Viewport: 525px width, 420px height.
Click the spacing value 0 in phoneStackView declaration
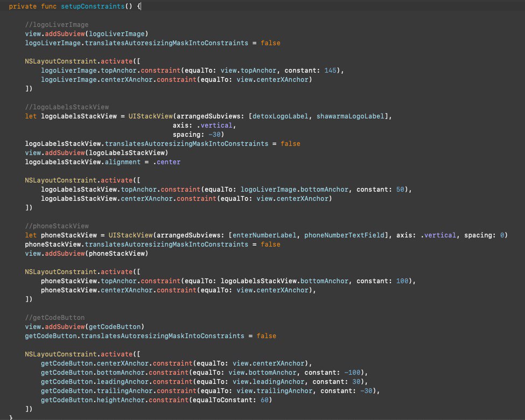click(502, 235)
